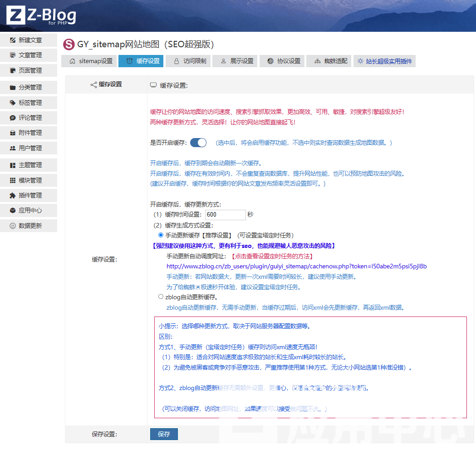This screenshot has width=476, height=465.
Task: Click the cachenow.php token URL link
Action: point(296,266)
